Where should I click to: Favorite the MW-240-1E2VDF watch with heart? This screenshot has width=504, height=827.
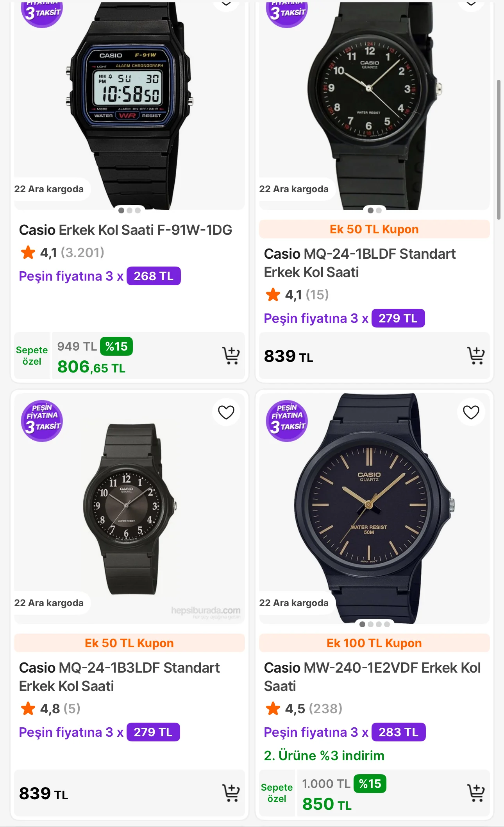pos(471,412)
